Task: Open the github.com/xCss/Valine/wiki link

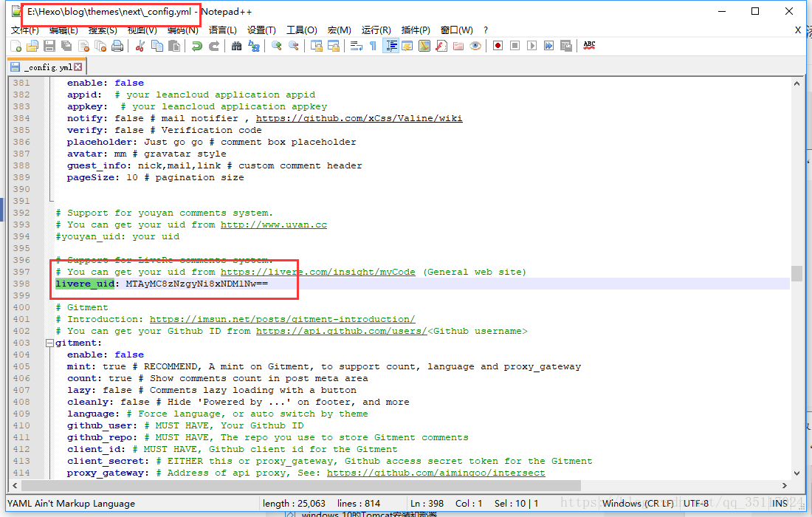Action: (x=359, y=118)
